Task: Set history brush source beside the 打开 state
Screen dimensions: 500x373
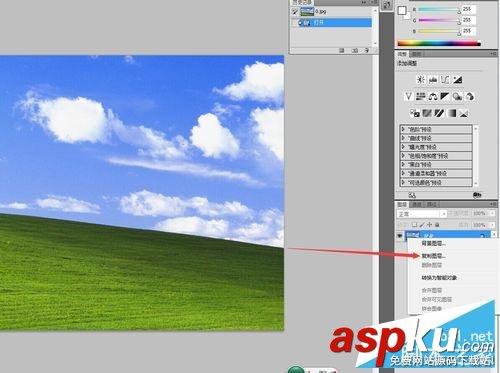Action: 294,23
